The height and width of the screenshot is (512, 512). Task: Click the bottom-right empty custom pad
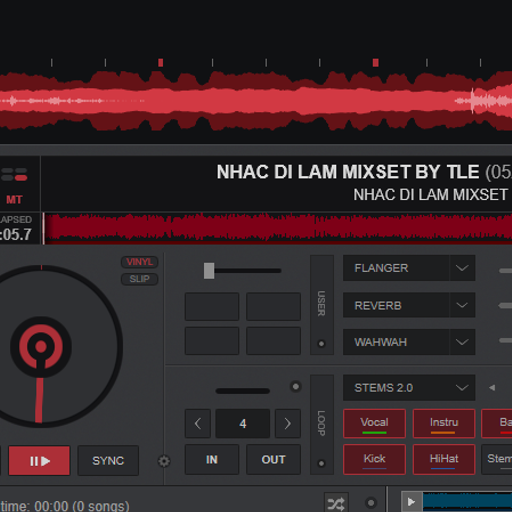pos(273,341)
